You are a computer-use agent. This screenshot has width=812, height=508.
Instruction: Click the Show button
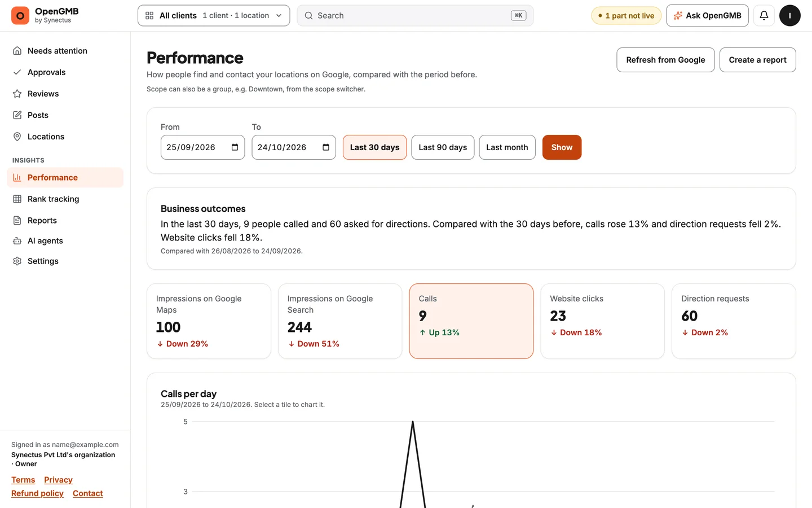pos(562,147)
